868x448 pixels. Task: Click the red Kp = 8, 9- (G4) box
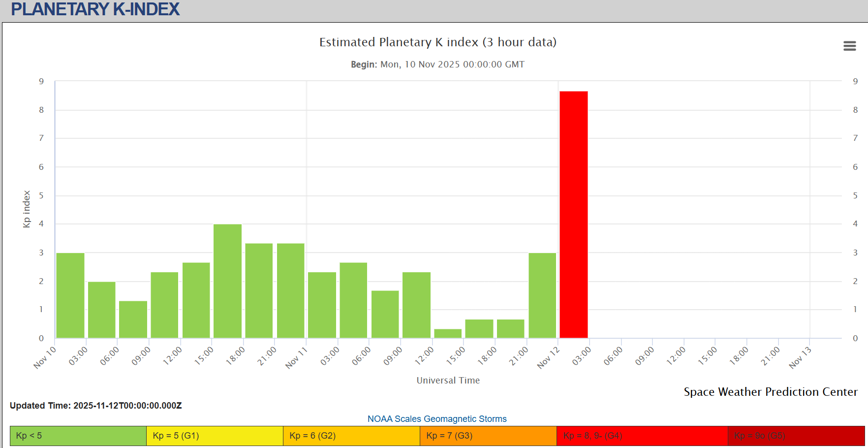tap(642, 436)
